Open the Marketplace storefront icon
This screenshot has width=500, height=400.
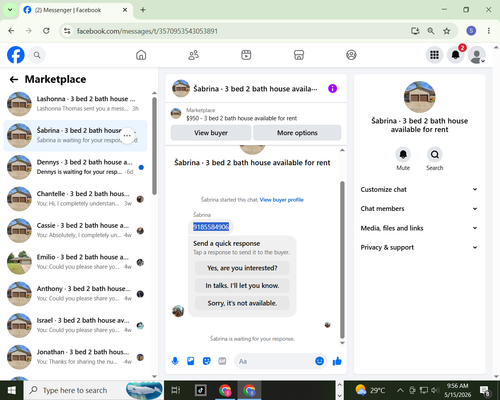click(299, 55)
